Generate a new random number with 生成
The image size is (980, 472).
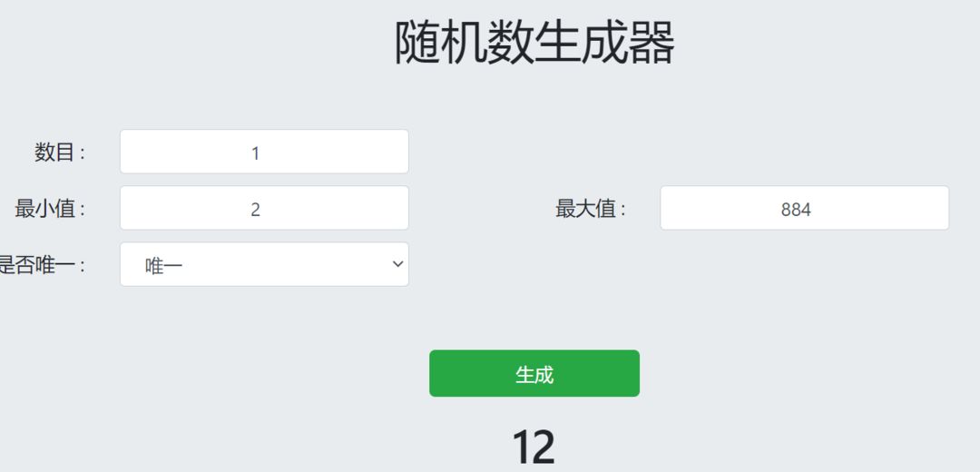[x=534, y=373]
